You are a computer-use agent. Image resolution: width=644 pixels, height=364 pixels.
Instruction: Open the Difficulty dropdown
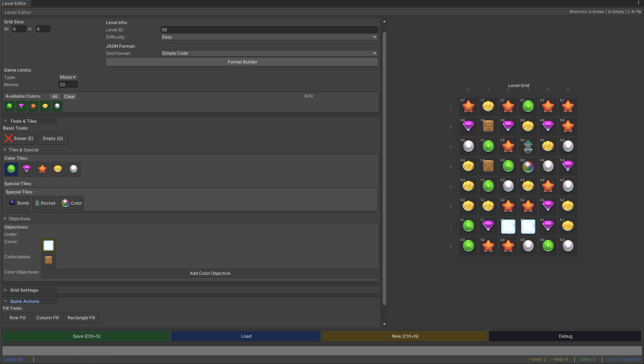pos(269,37)
